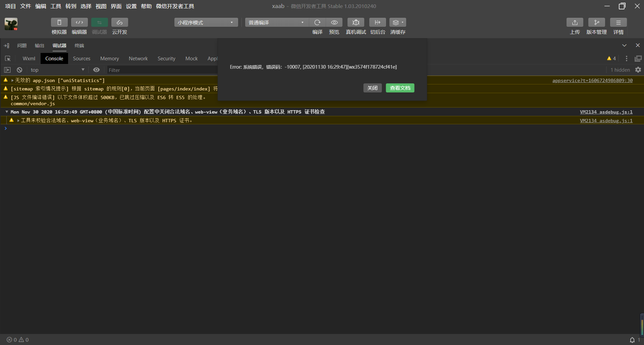This screenshot has width=644, height=345.
Task: Open the 编辑 menu
Action: 41,6
